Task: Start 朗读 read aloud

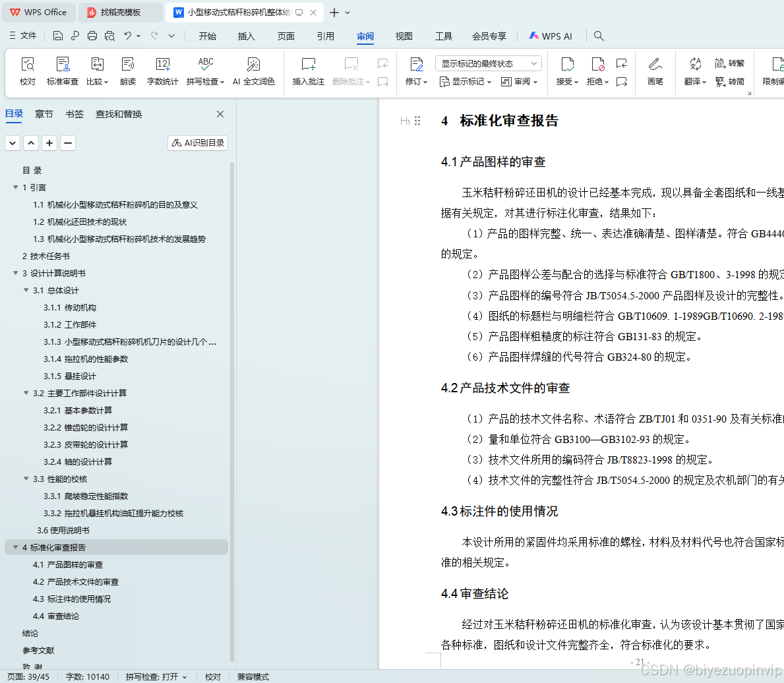Action: (x=128, y=71)
